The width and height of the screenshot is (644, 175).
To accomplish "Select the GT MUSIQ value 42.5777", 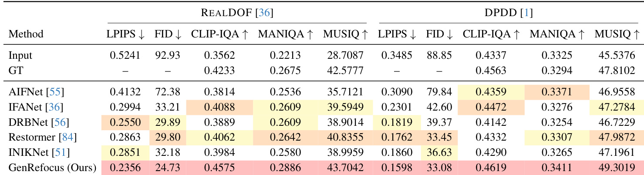I will coord(344,70).
